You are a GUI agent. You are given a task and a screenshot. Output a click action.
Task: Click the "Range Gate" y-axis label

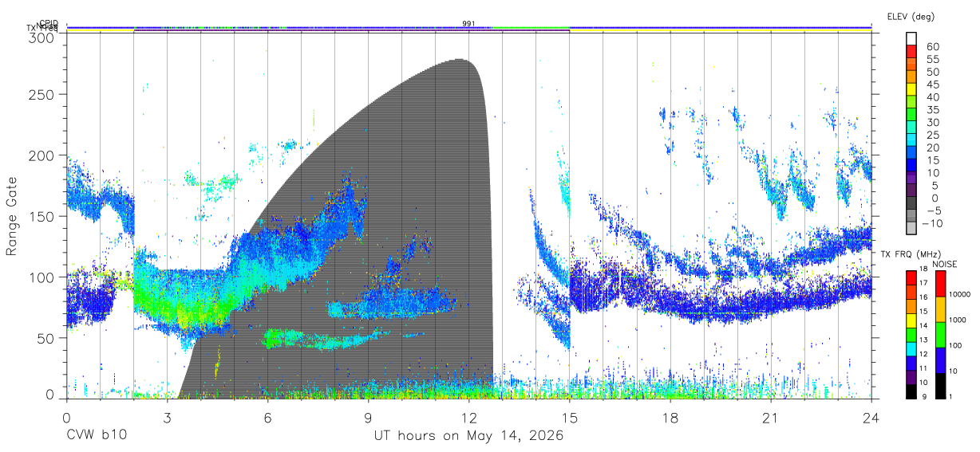[13, 216]
